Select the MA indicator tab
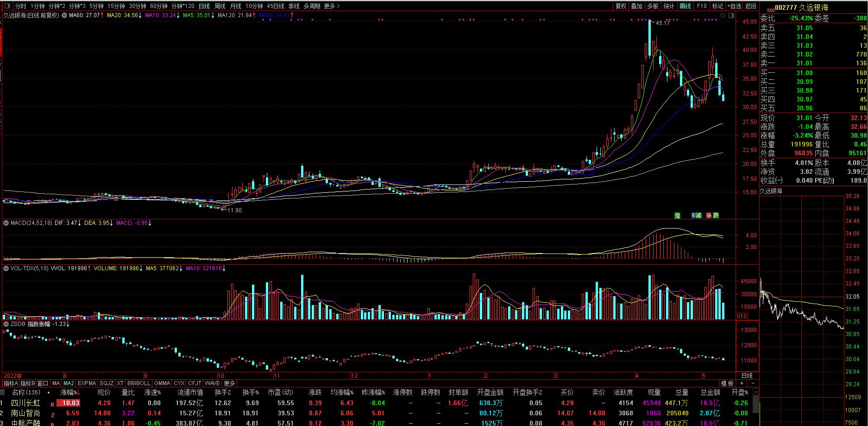The image size is (868, 426). 56,383
